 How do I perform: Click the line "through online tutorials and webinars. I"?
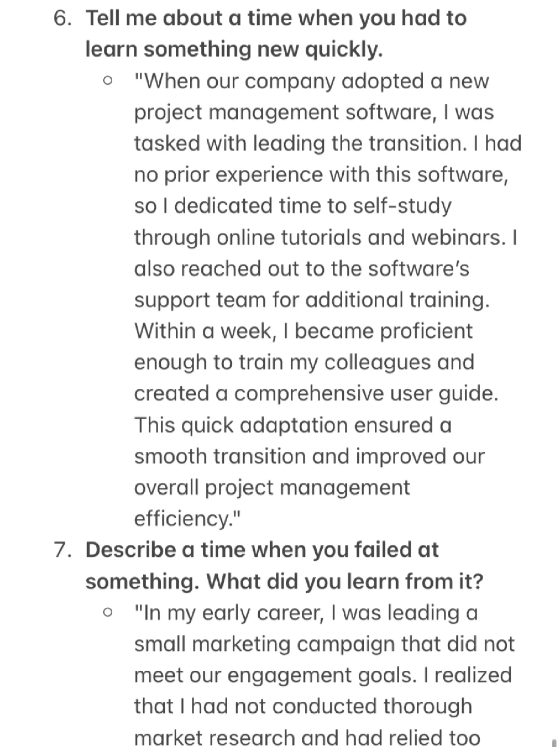coord(326,238)
